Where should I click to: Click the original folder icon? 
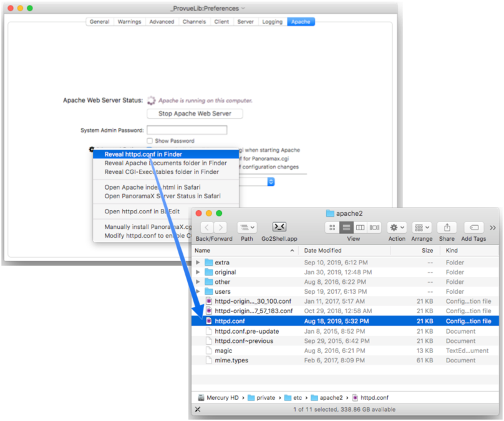coord(209,272)
